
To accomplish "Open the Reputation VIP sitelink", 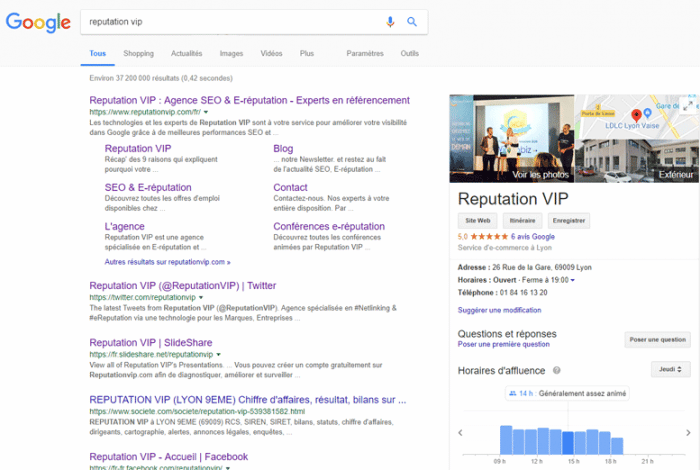I will (x=138, y=149).
